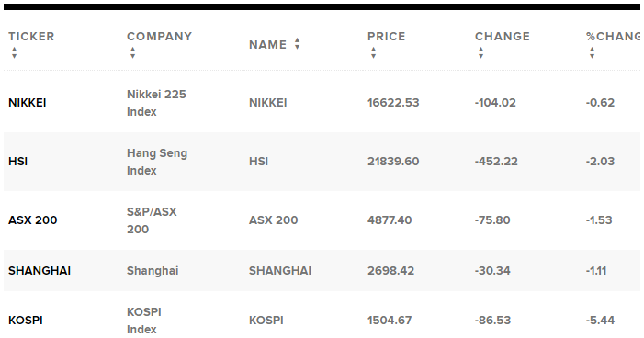Select the S&P/ASX 200 company cell
Image resolution: width=644 pixels, height=338 pixels.
point(152,220)
